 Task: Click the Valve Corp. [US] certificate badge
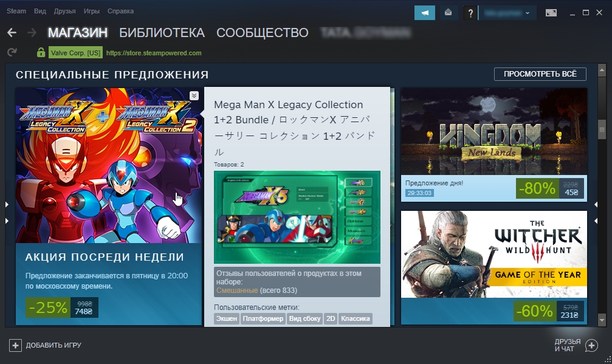click(x=75, y=53)
